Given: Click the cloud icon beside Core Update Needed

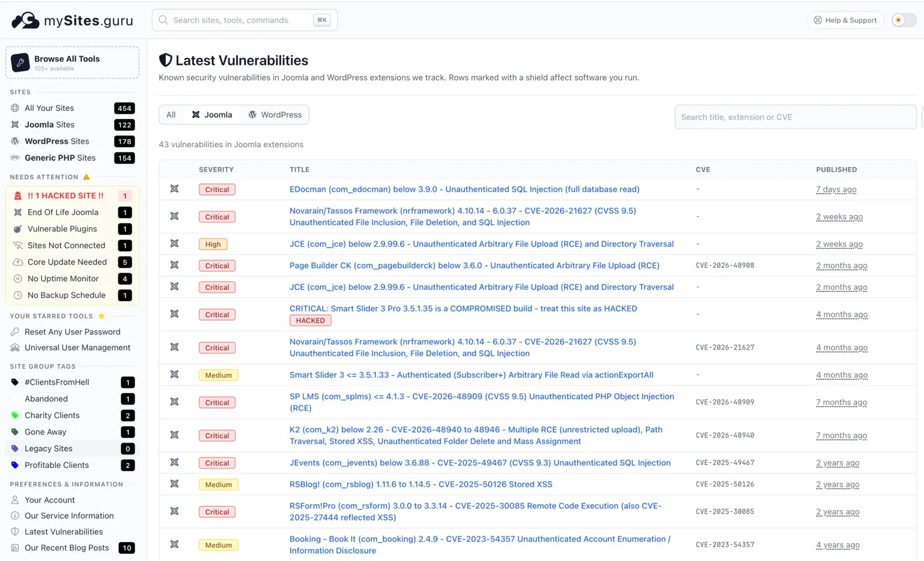Looking at the screenshot, I should [18, 262].
